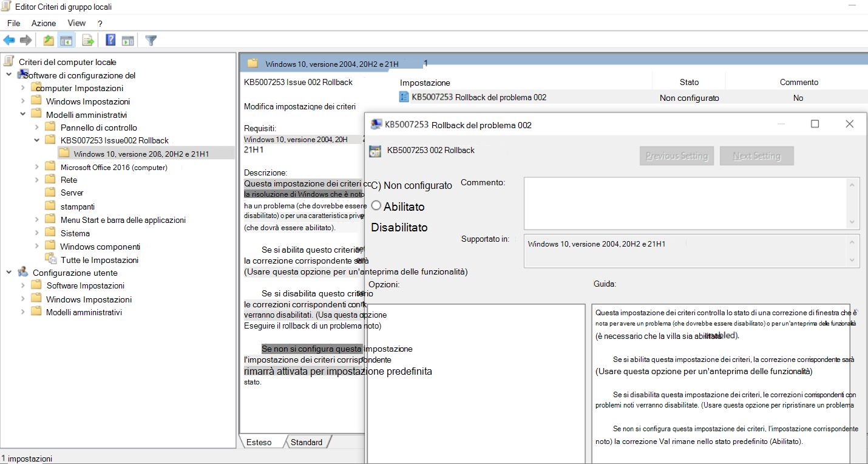
Task: Select the Disabilitato option
Action: (399, 228)
